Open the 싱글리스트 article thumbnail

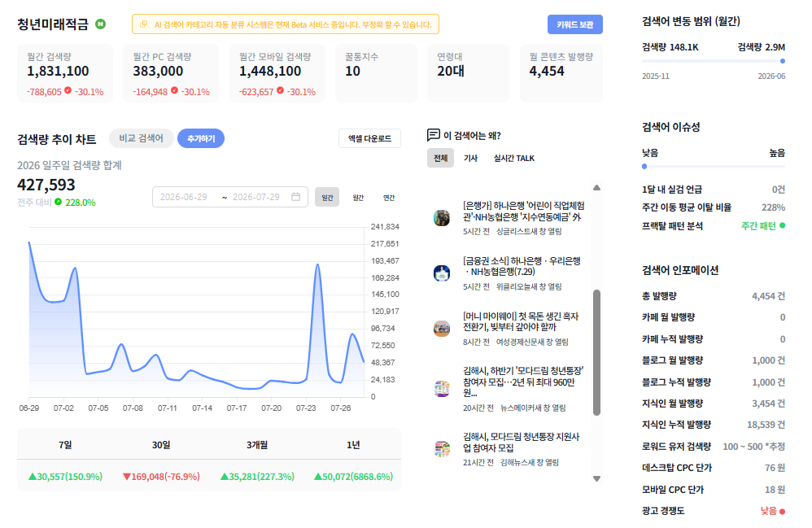442,218
